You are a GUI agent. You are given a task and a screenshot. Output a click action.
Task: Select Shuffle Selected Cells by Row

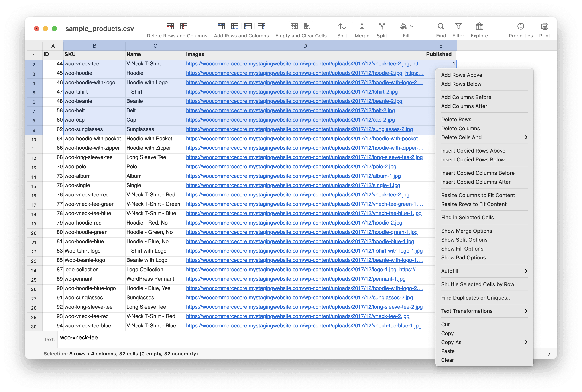[x=478, y=284]
